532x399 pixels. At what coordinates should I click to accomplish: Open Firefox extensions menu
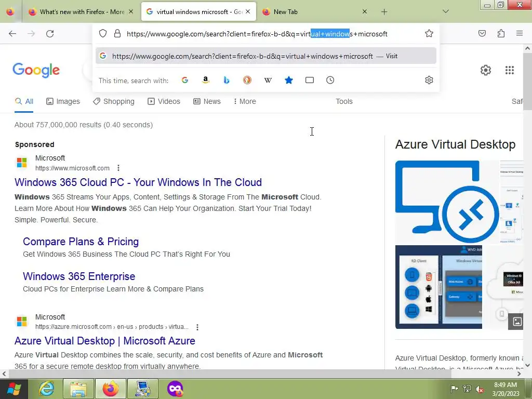501,33
